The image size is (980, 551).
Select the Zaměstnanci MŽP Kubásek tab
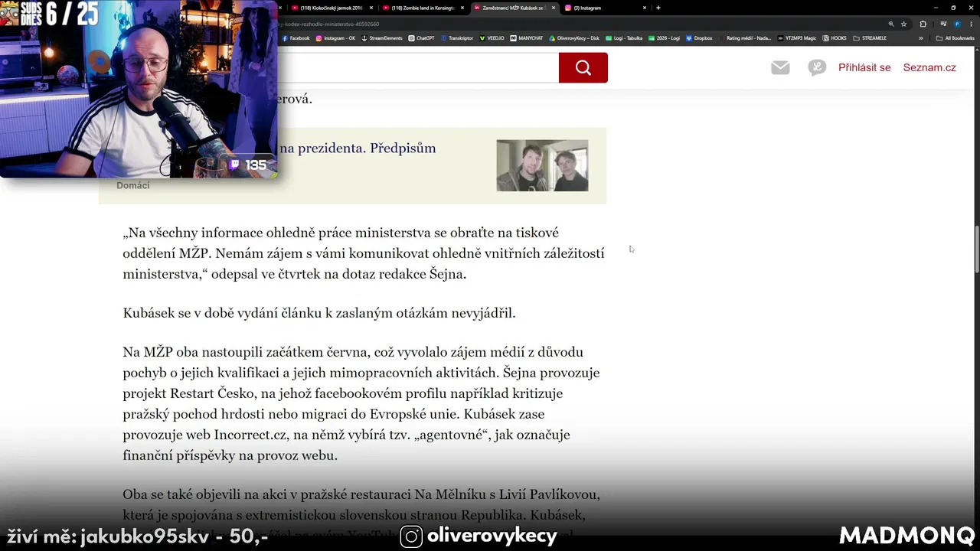tap(513, 8)
